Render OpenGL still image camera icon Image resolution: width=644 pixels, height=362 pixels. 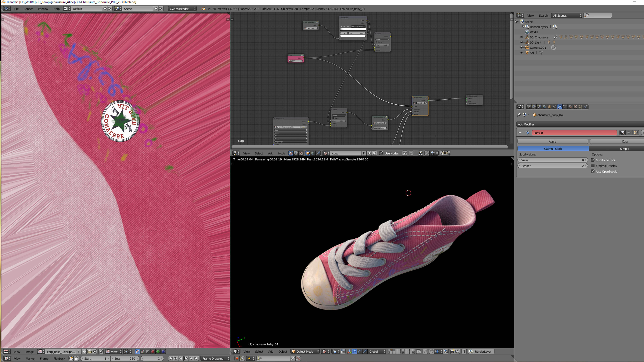click(x=452, y=351)
